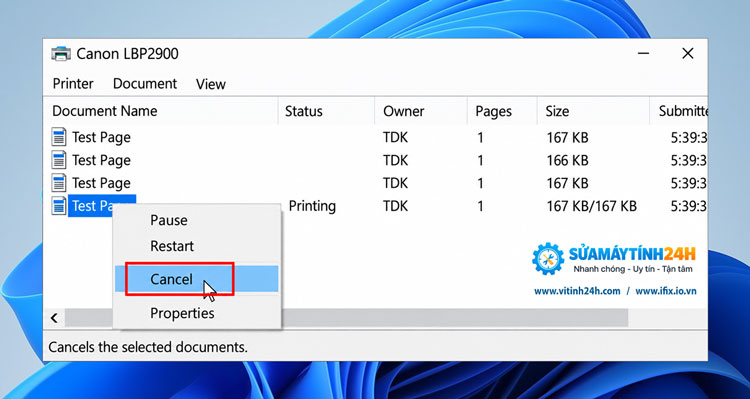Open the Printer menu

73,84
